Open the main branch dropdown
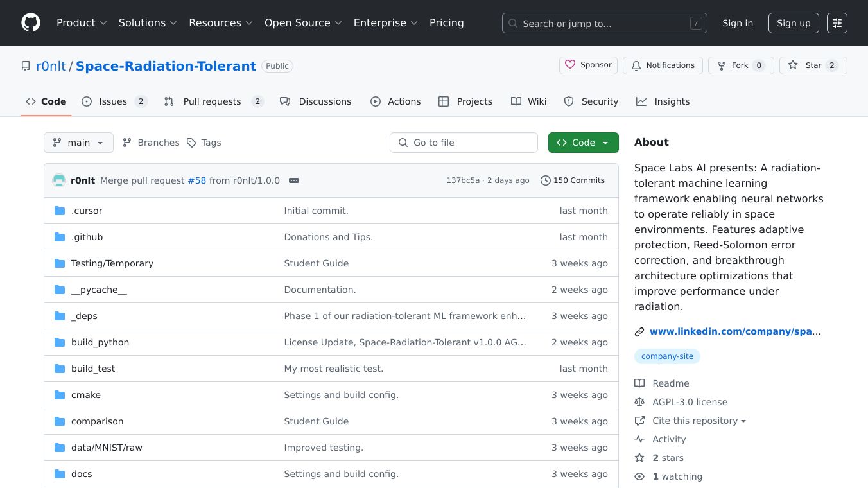This screenshot has width=868, height=488. pos(78,143)
